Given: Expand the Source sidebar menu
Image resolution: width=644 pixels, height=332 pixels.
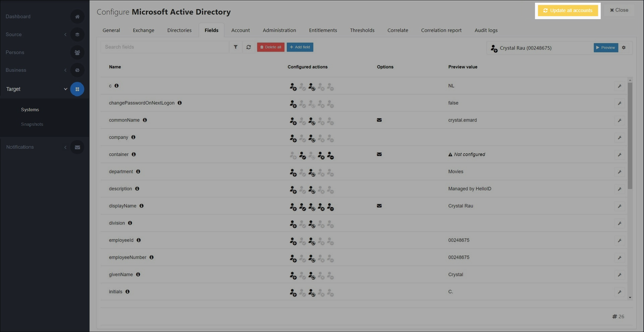Looking at the screenshot, I should point(65,34).
